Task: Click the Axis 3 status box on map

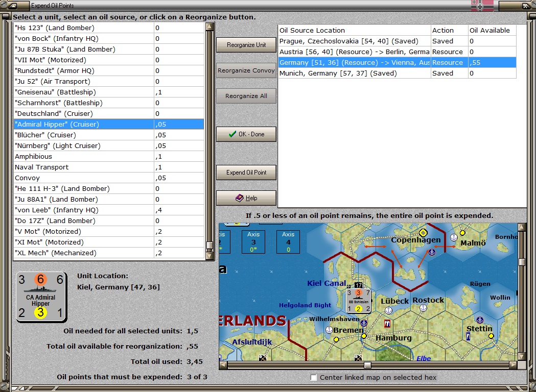Action: [x=253, y=242]
